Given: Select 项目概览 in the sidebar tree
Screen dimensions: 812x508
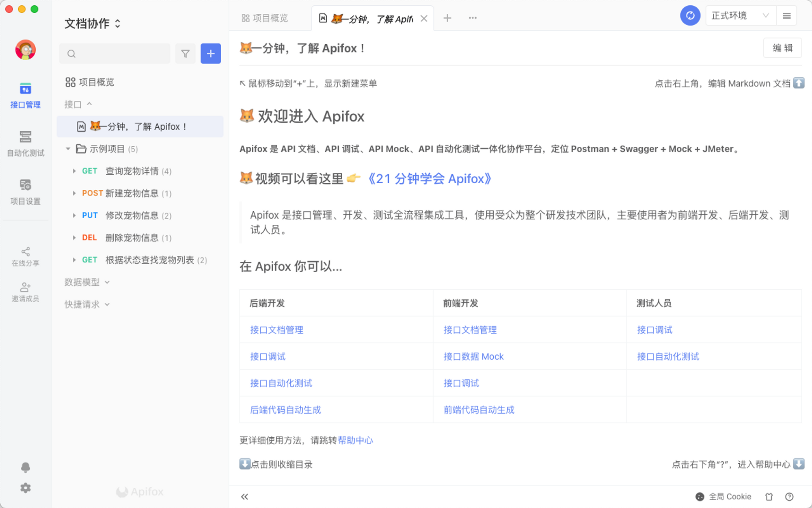Looking at the screenshot, I should coord(90,82).
